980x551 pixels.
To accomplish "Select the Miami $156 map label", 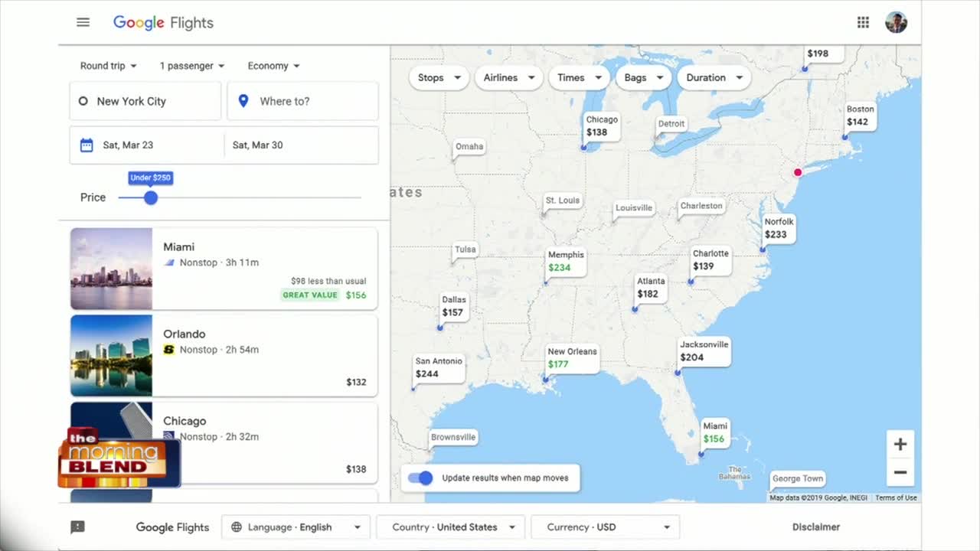I will click(x=715, y=432).
